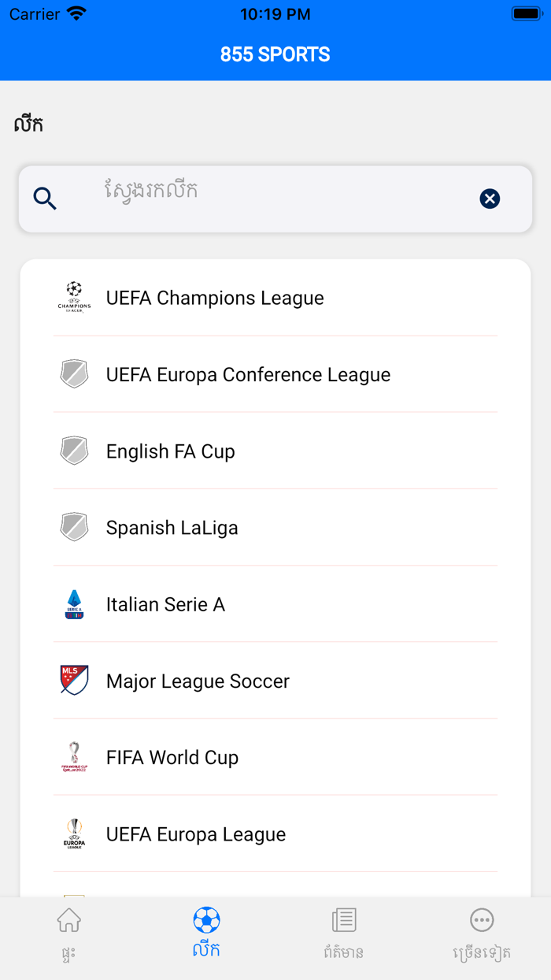The width and height of the screenshot is (551, 980).
Task: Clear the search field with X icon
Action: 490,199
